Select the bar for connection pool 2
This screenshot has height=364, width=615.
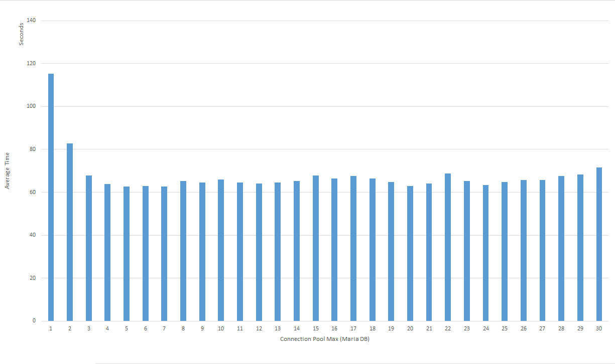pos(70,232)
